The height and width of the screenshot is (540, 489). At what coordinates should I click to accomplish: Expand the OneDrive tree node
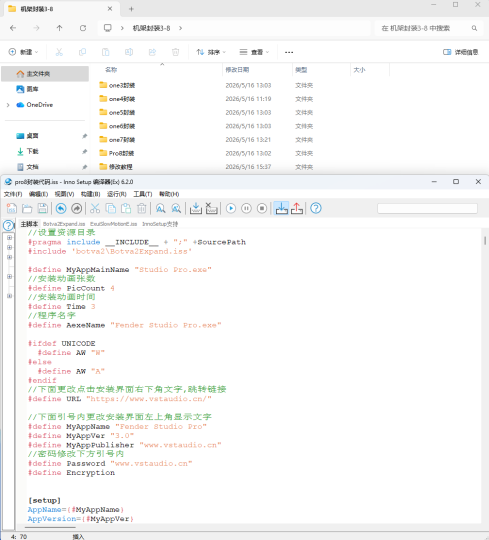8,105
